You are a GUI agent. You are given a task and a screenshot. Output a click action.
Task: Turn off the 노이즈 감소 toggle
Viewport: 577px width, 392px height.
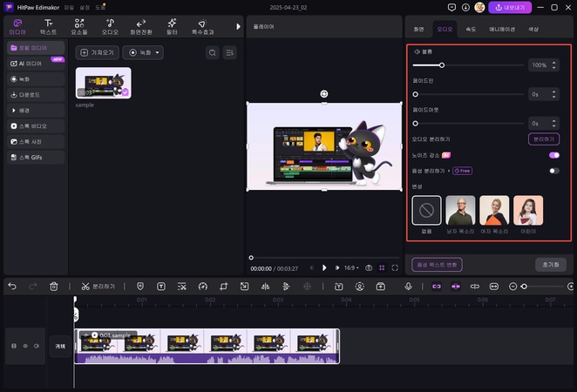tap(553, 154)
